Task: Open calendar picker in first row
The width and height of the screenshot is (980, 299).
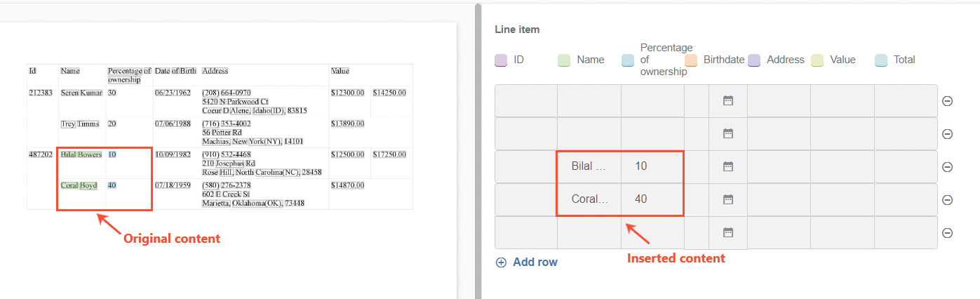Action: 727,101
